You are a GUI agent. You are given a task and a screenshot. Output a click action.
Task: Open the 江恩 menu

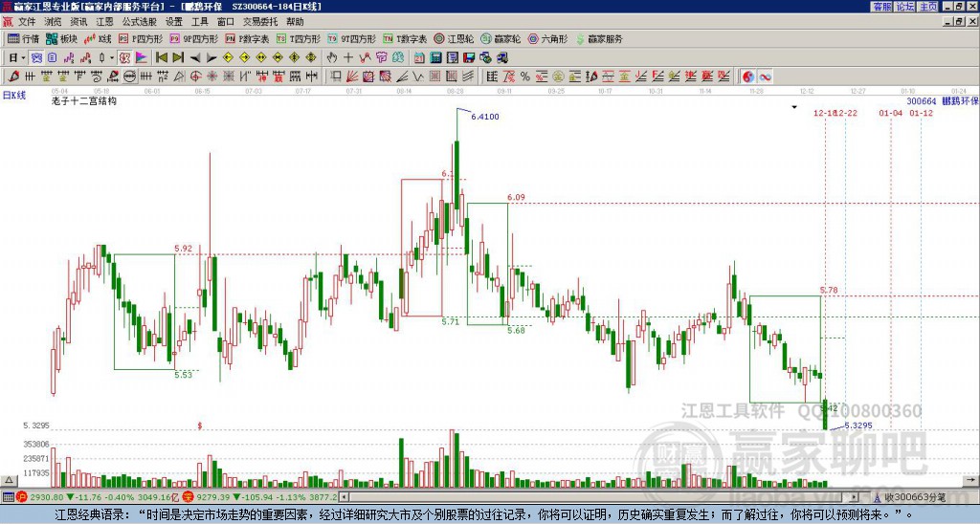(104, 22)
